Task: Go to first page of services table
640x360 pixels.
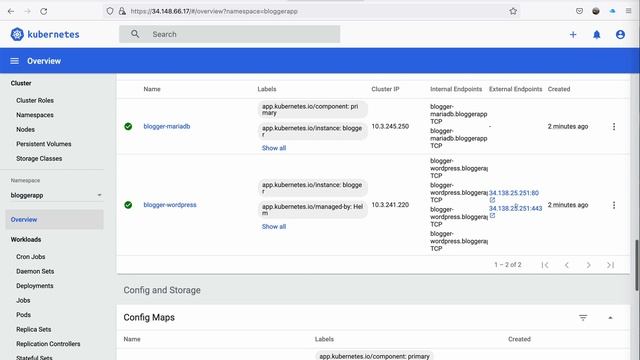Action: pyautogui.click(x=545, y=265)
